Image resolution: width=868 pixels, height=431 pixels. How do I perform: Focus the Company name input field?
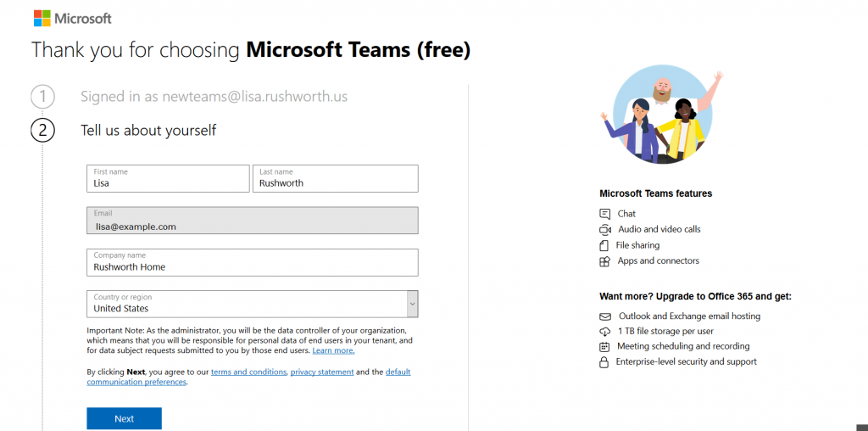pyautogui.click(x=253, y=262)
